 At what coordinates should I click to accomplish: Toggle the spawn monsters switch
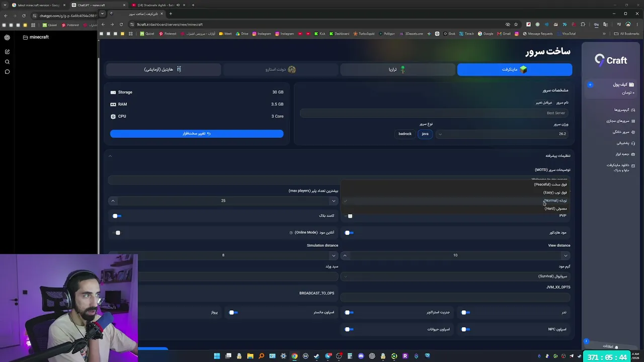233,312
